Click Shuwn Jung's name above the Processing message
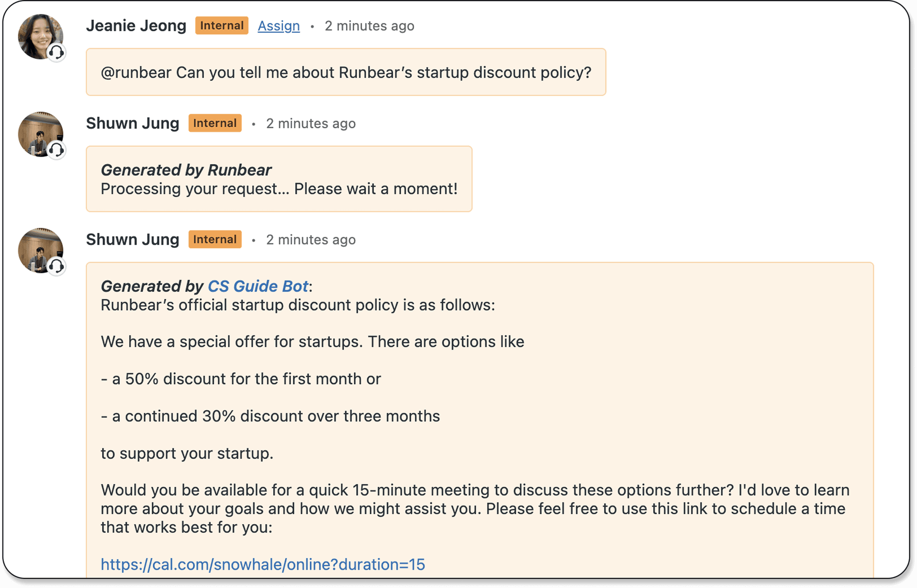This screenshot has height=588, width=917. tap(132, 123)
